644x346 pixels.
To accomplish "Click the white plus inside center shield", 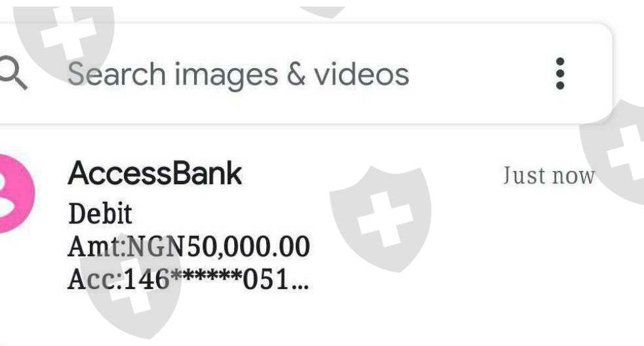I will (x=385, y=220).
